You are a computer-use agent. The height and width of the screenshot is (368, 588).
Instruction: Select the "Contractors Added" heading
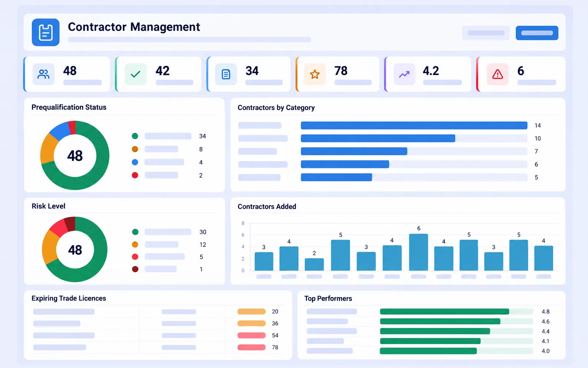tap(267, 207)
